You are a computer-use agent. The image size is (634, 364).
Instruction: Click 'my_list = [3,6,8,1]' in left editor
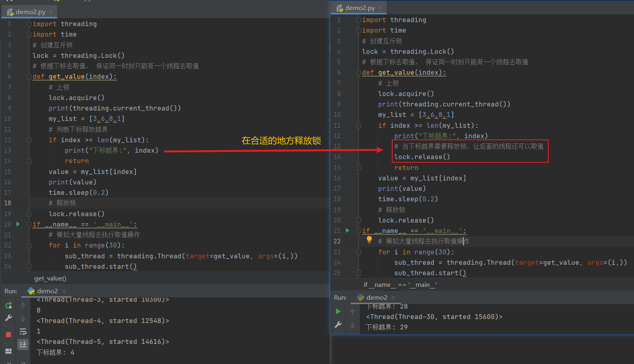coord(86,119)
